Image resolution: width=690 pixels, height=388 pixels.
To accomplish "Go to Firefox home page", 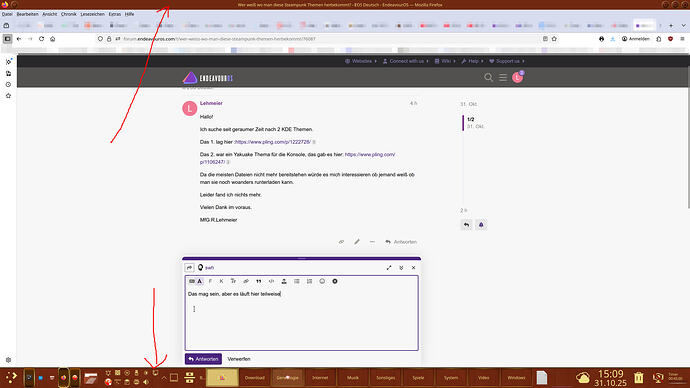I will (x=53, y=39).
